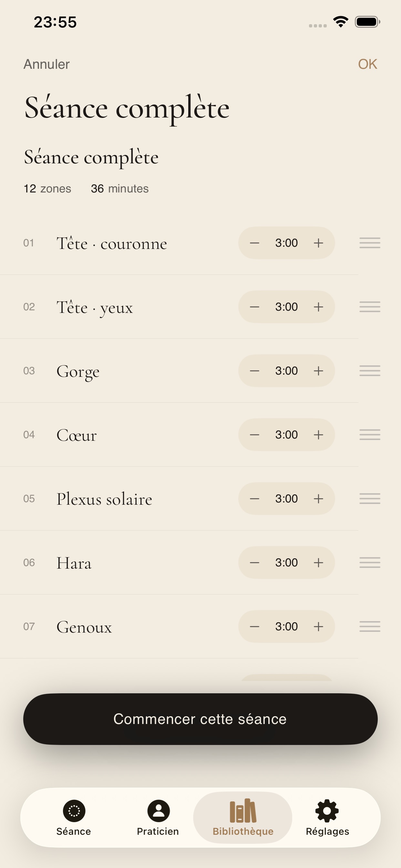The width and height of the screenshot is (401, 868).
Task: Add time to Hara with plus
Action: [x=318, y=563]
